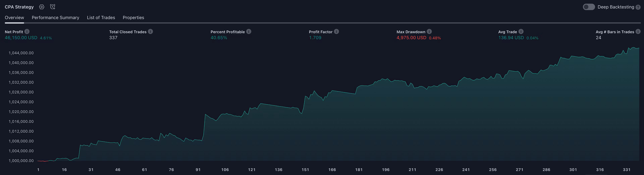644x175 pixels.
Task: Click the Avg # Bars in Trades info icon
Action: (x=638, y=32)
